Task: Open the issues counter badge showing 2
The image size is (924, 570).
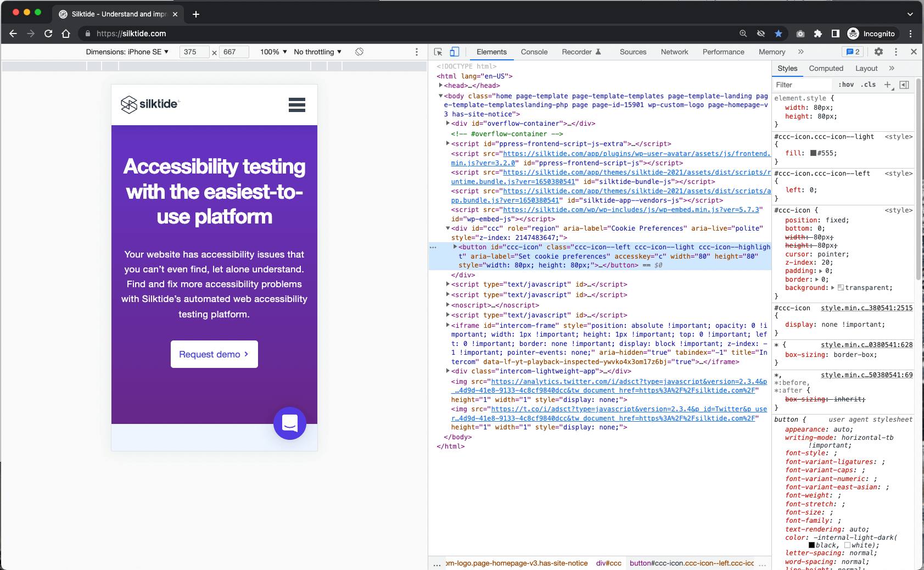Action: pos(853,52)
